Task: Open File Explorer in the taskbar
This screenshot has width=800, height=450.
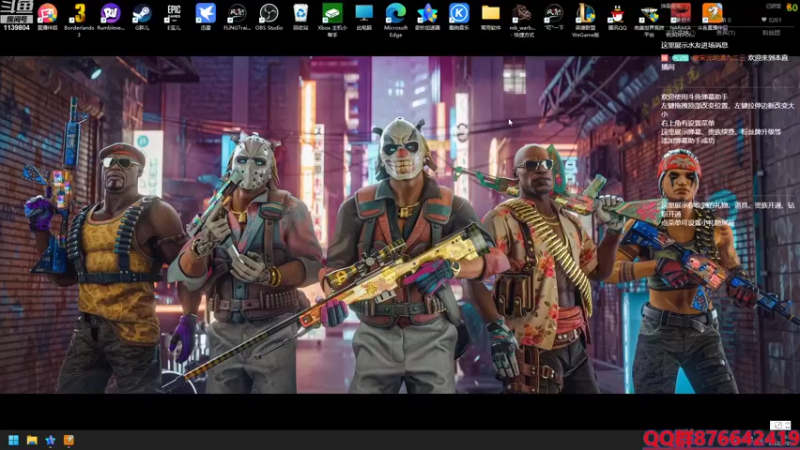Action: click(x=32, y=440)
